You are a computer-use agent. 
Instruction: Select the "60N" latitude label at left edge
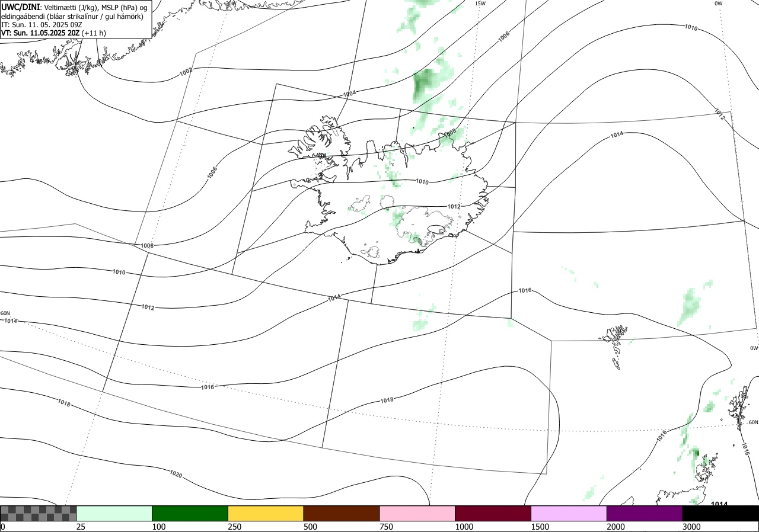(5, 313)
